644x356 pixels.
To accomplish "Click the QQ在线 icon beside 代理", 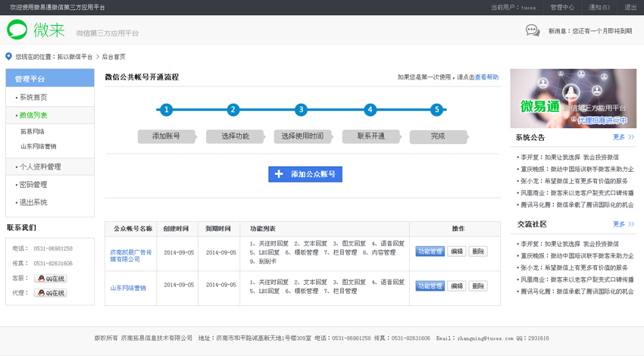I will (x=51, y=293).
